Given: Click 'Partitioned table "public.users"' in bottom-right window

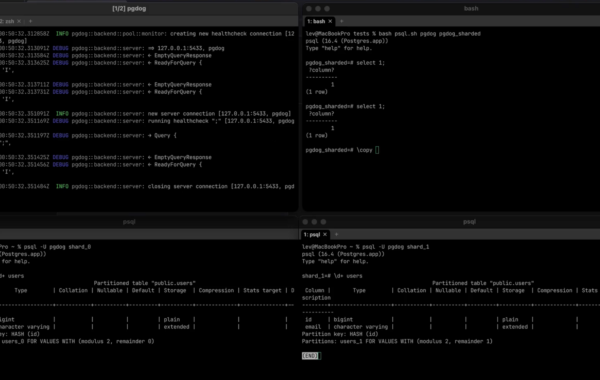Looking at the screenshot, I should coord(483,283).
